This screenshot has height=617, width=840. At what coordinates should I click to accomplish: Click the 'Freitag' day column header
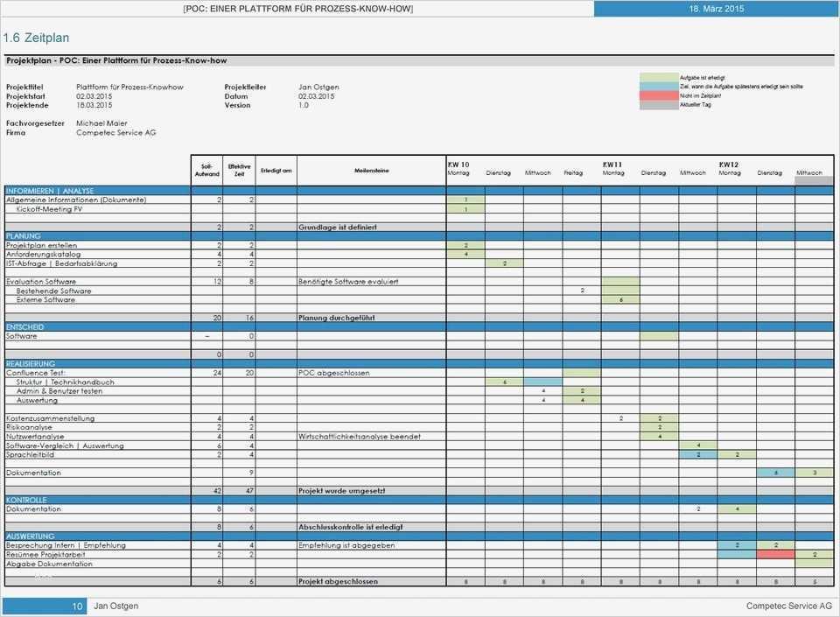pyautogui.click(x=572, y=173)
